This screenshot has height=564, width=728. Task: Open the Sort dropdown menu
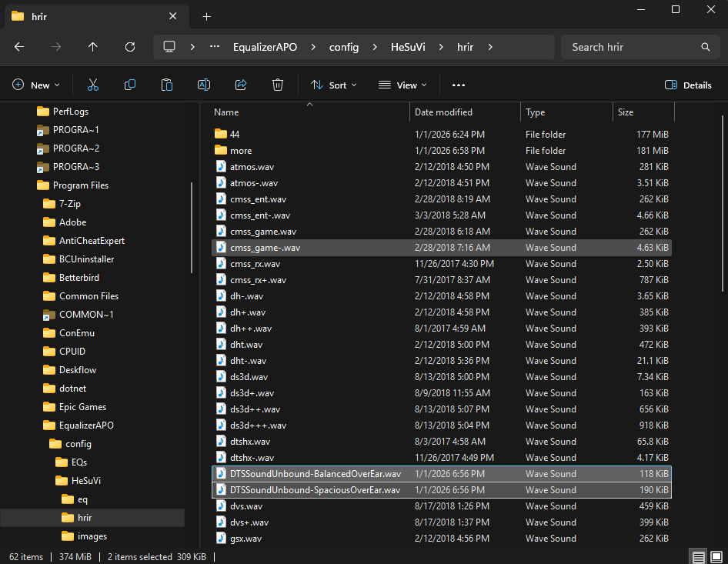click(x=334, y=85)
